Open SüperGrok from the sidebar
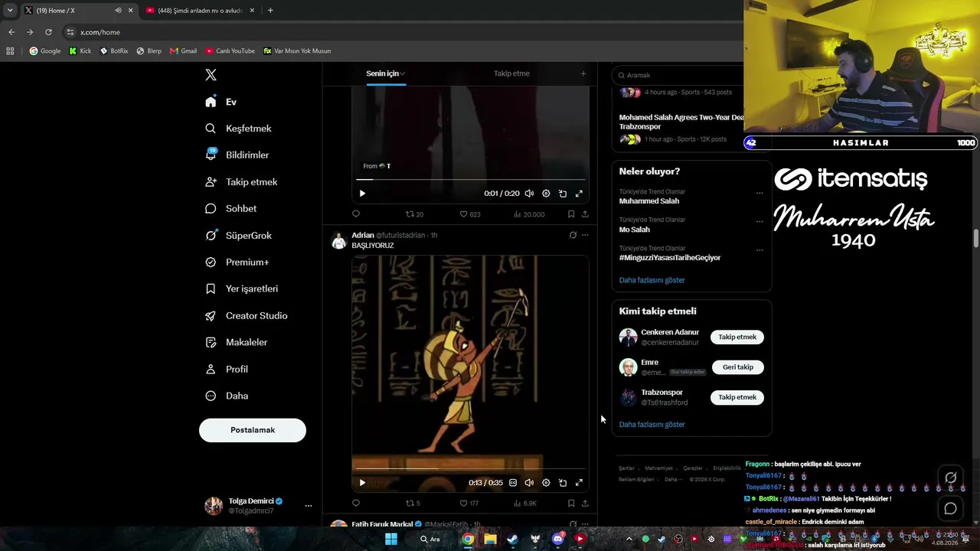Image resolution: width=980 pixels, height=551 pixels. [x=238, y=236]
